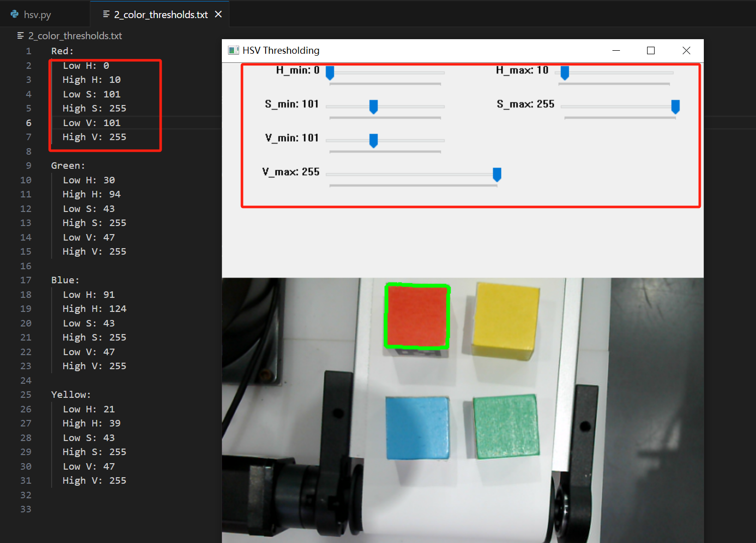Click line number 25 in the gutter

(26, 395)
